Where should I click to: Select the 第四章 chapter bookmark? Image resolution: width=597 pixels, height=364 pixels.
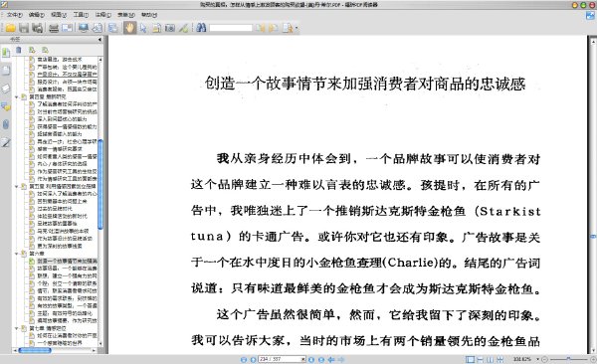pos(48,97)
